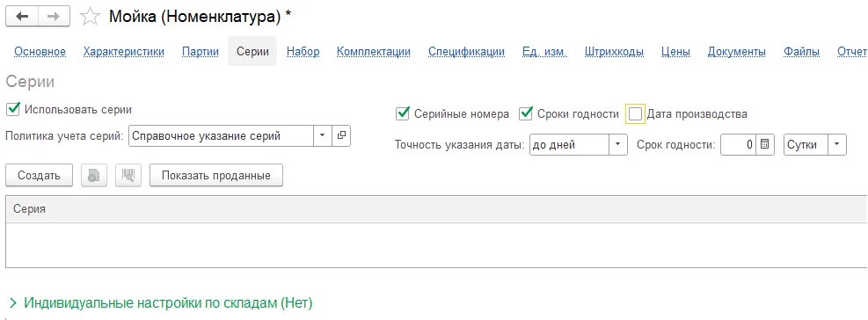The height and width of the screenshot is (320, 868).
Task: Open the Ед. изм. tab
Action: tap(544, 52)
